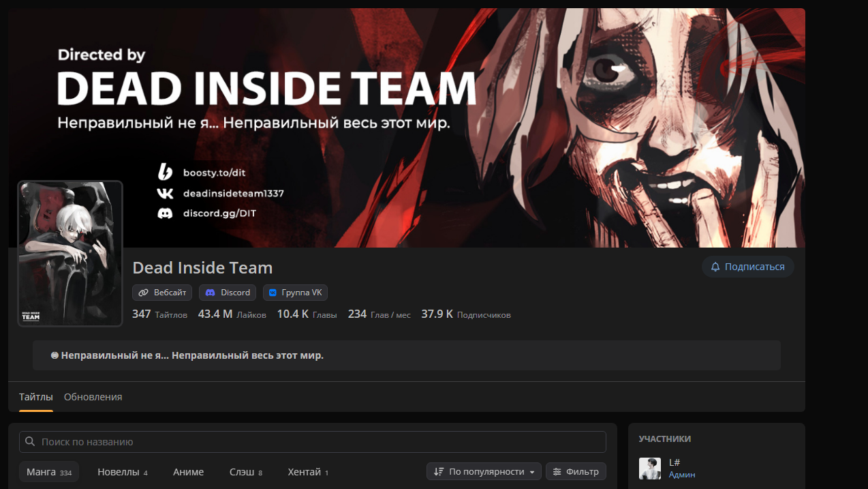The height and width of the screenshot is (489, 868).
Task: Click the L# member avatar
Action: (x=650, y=469)
